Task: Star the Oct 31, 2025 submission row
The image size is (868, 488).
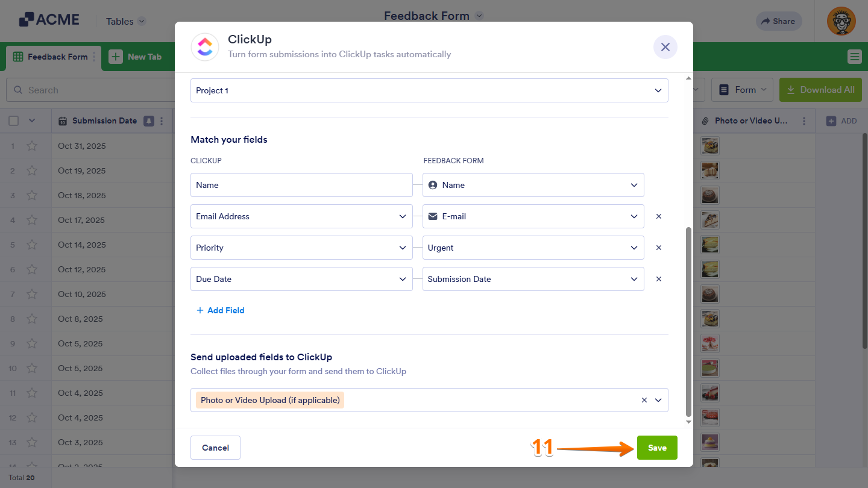Action: [32, 145]
